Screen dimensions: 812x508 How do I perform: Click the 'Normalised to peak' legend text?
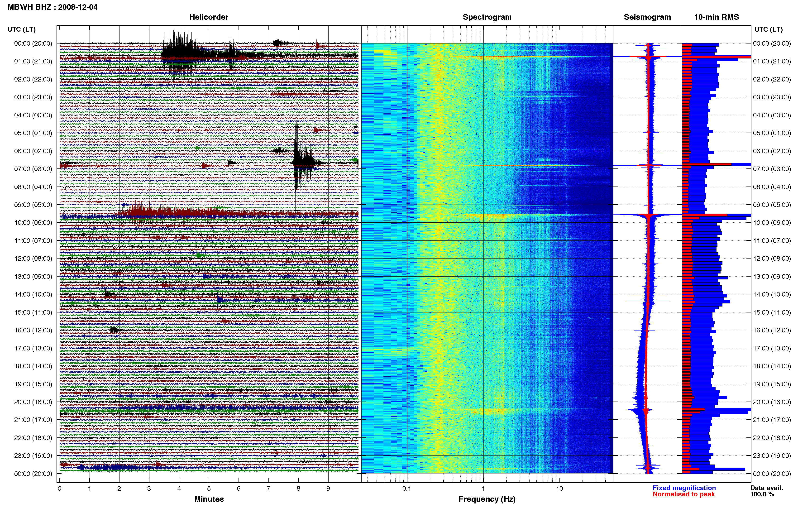[684, 494]
